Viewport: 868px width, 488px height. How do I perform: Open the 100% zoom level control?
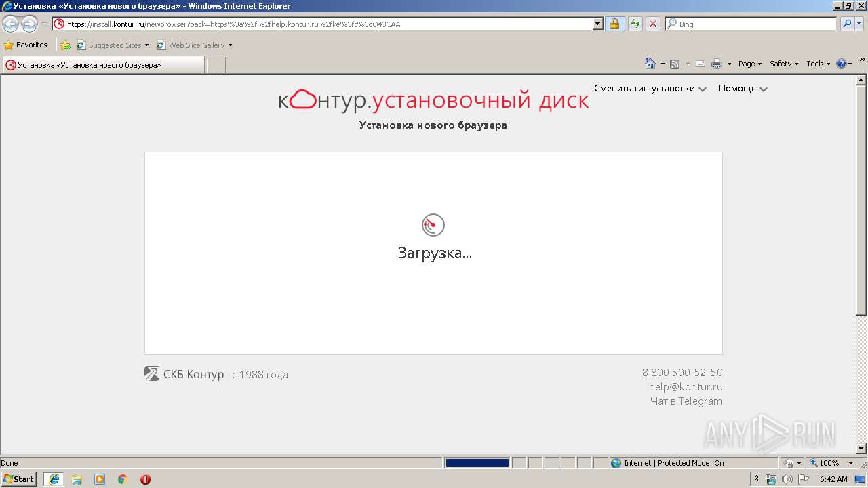(831, 463)
